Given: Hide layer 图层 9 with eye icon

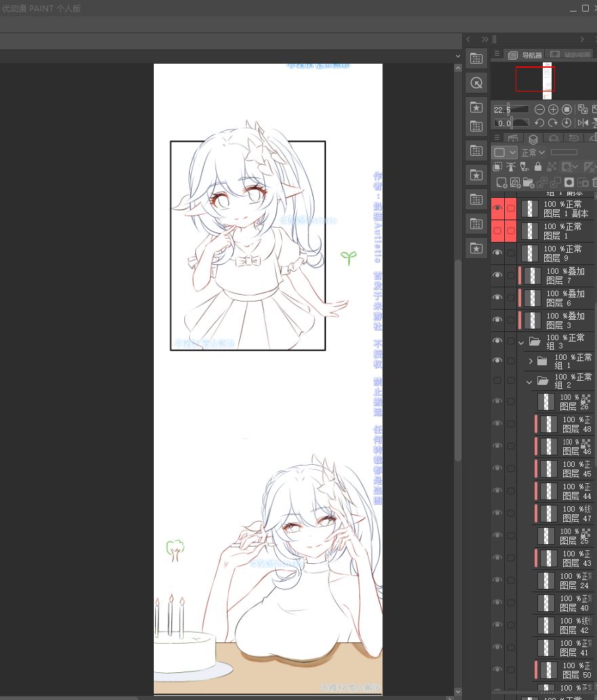Looking at the screenshot, I should click(497, 253).
